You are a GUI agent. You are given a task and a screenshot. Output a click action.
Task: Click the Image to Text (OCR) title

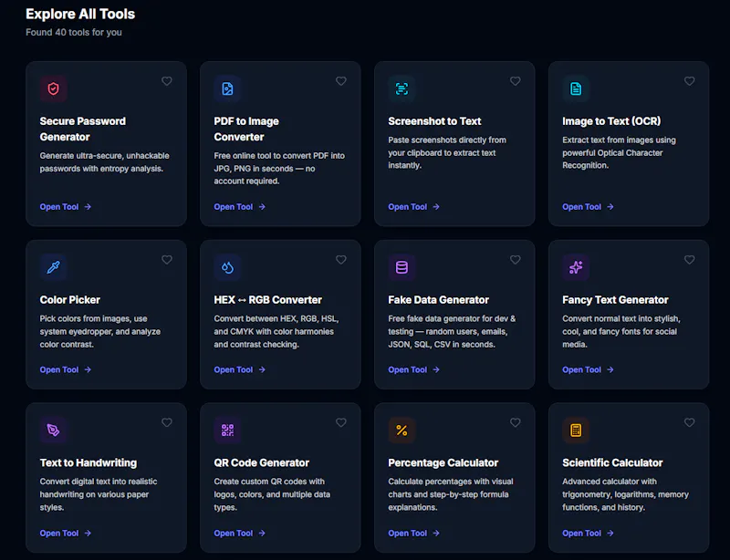[611, 121]
